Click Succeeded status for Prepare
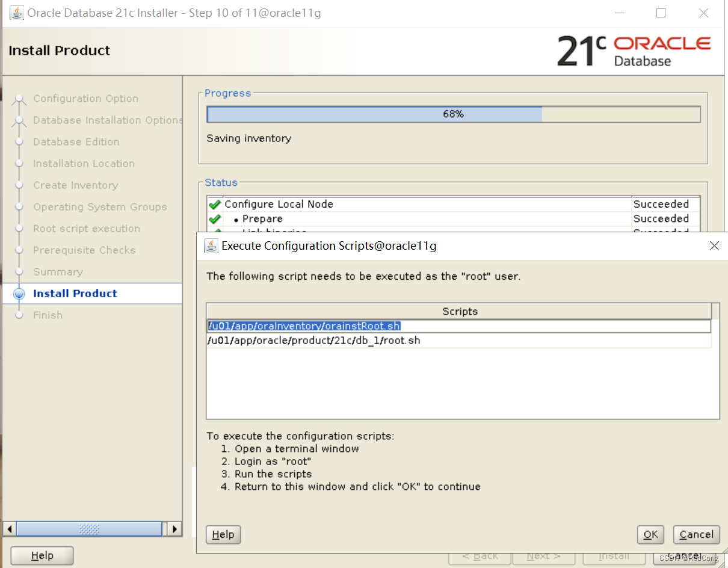Image resolution: width=728 pixels, height=568 pixels. (661, 219)
